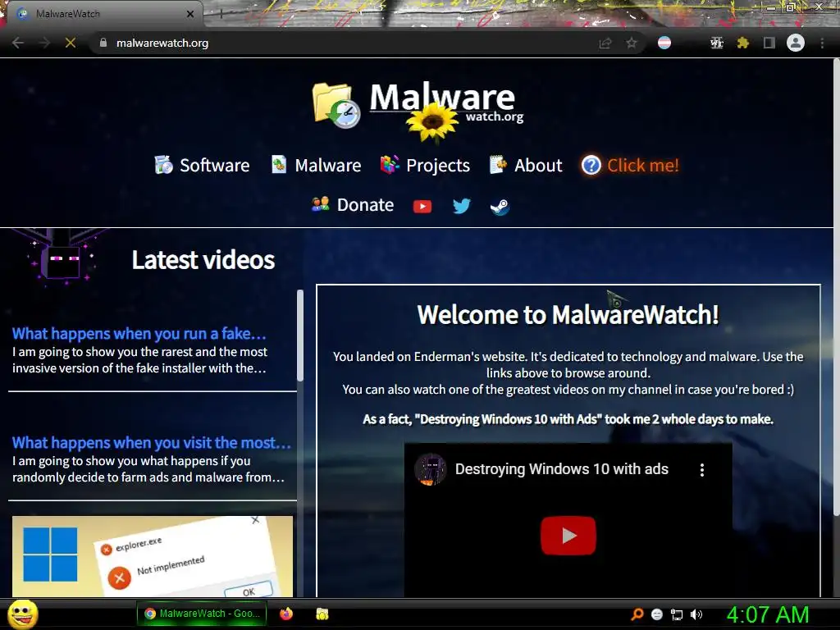Toggle the browser side panel icon
Image resolution: width=840 pixels, height=630 pixels.
[x=769, y=43]
